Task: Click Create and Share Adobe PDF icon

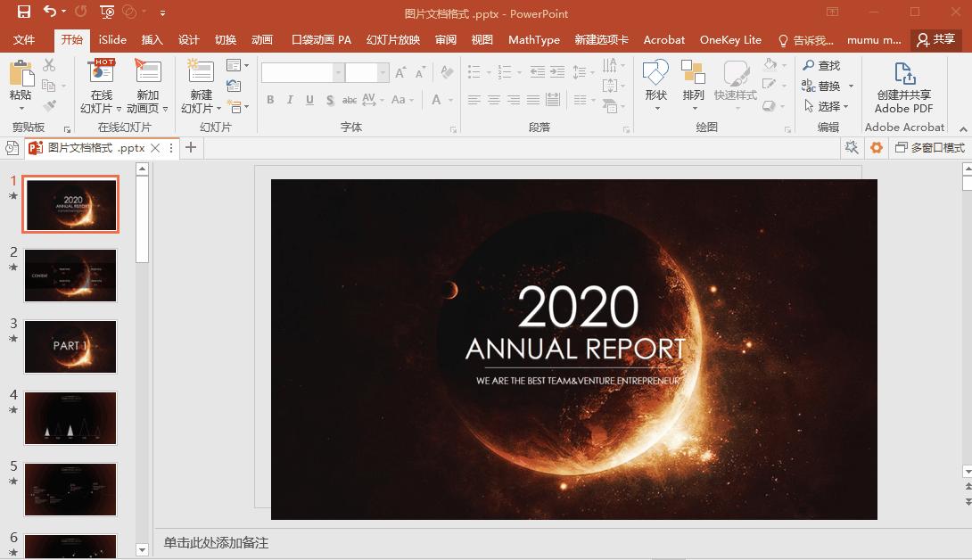Action: [903, 74]
